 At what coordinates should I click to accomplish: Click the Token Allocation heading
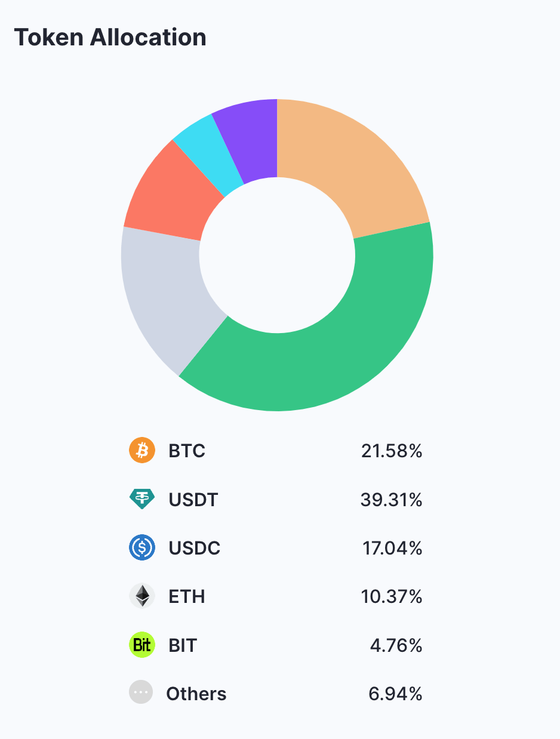tap(110, 38)
